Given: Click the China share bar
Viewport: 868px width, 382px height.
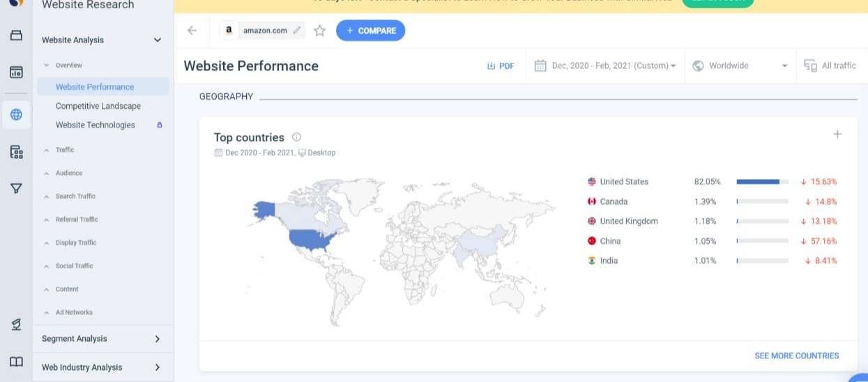Looking at the screenshot, I should point(762,241).
